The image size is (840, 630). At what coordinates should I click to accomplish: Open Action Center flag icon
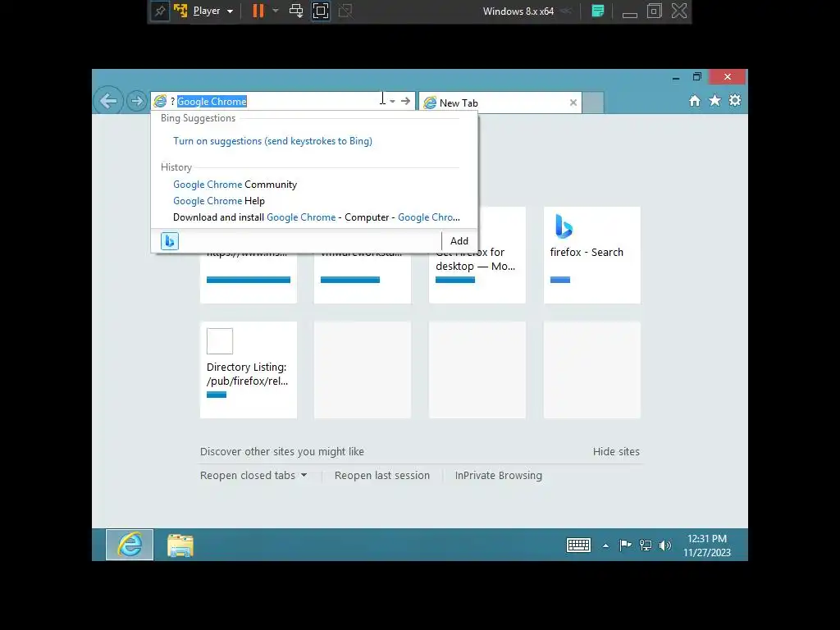tap(625, 546)
